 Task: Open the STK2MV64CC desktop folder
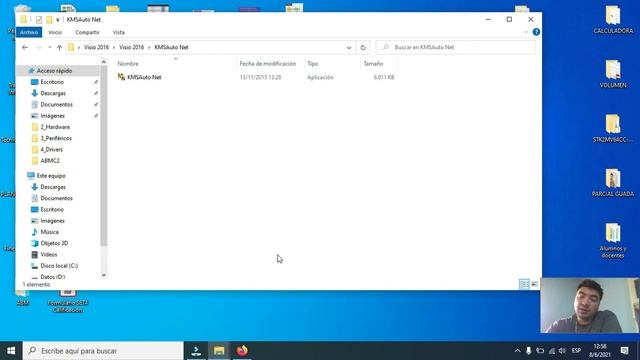(613, 129)
